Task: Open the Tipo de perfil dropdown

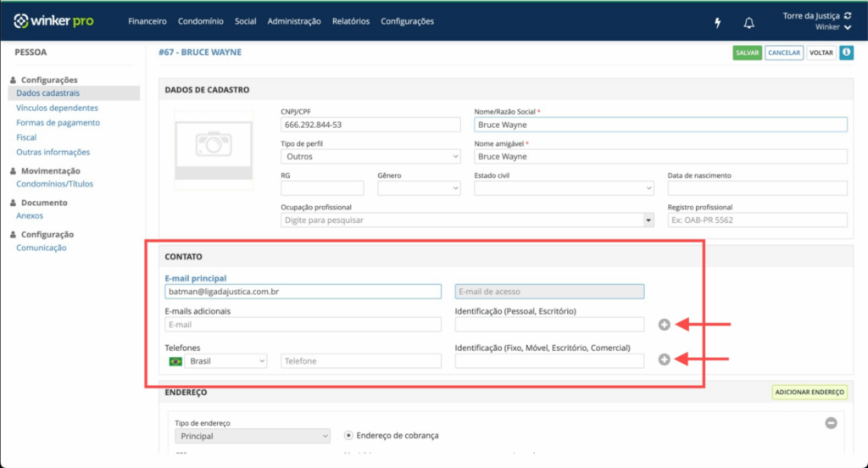Action: [370, 157]
